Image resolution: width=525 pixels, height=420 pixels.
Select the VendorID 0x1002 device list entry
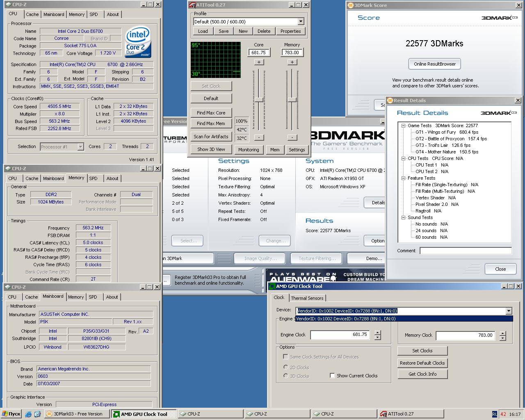(404, 319)
